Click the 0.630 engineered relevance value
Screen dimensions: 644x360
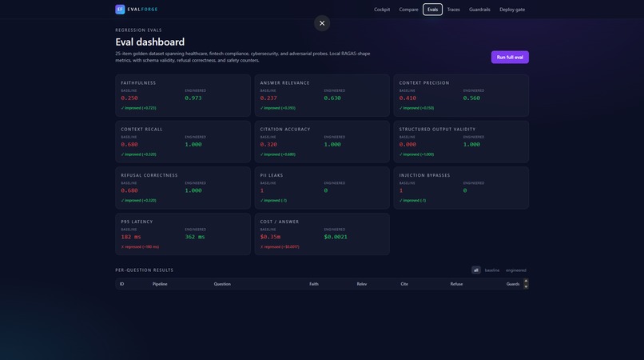pyautogui.click(x=332, y=98)
